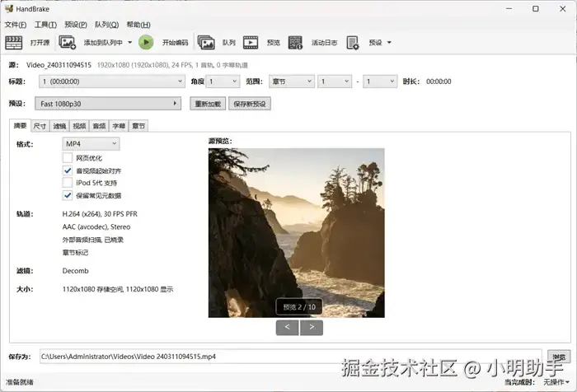Screen dimensions: 577x392
Task: Click the 1120x1080 size text
Action: pyautogui.click(x=118, y=289)
